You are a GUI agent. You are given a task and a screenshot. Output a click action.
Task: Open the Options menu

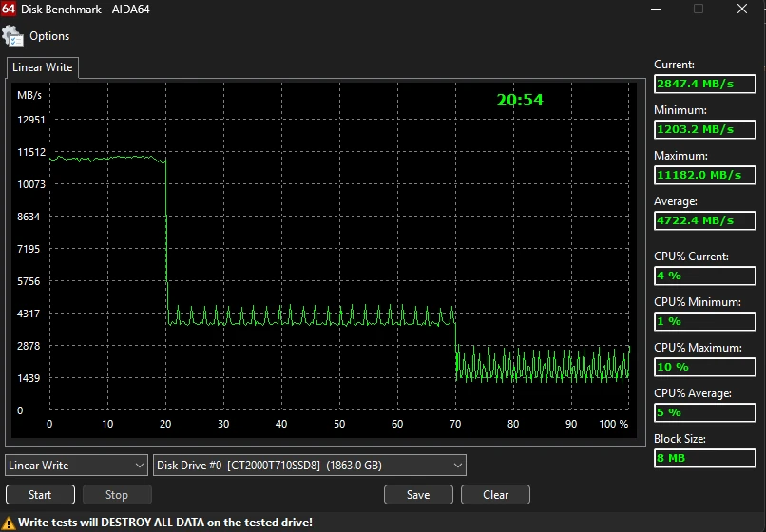click(49, 36)
